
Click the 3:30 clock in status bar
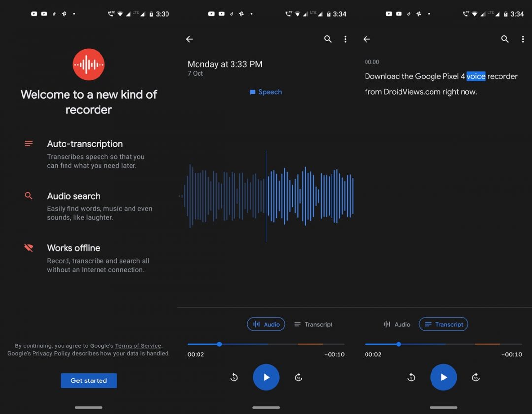tap(162, 14)
